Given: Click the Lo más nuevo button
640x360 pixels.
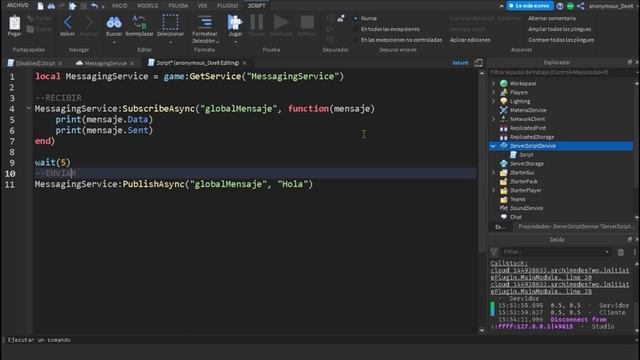Looking at the screenshot, I should pos(530,6).
